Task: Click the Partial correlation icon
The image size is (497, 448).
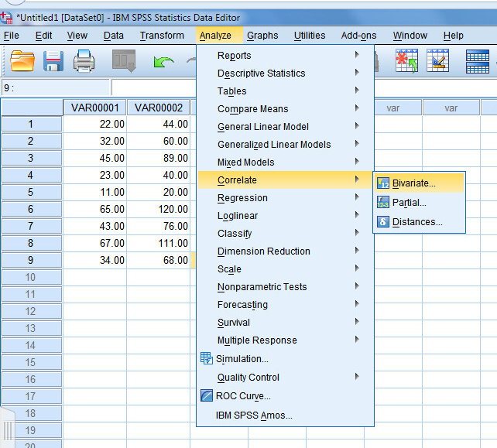Action: pyautogui.click(x=383, y=202)
